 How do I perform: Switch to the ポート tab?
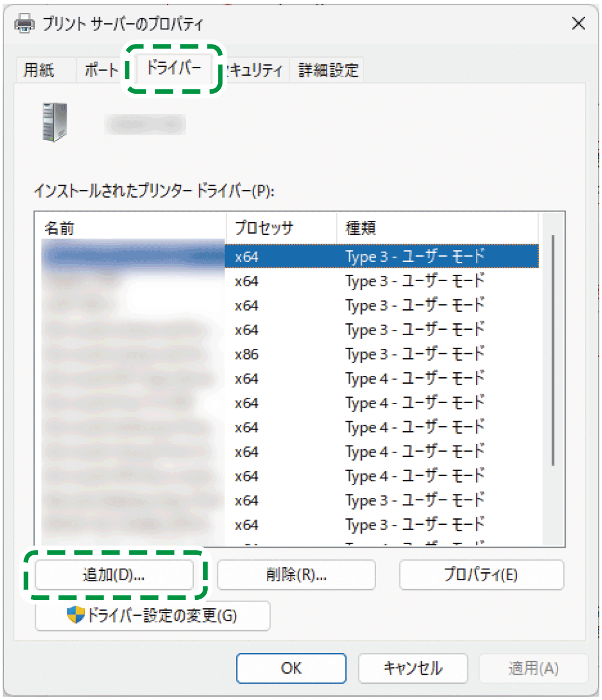(x=100, y=69)
